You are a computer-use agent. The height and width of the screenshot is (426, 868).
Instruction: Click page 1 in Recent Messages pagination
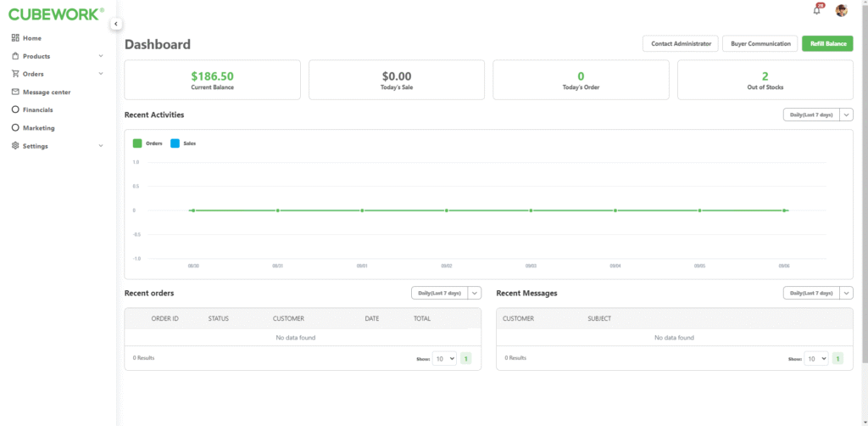click(837, 359)
